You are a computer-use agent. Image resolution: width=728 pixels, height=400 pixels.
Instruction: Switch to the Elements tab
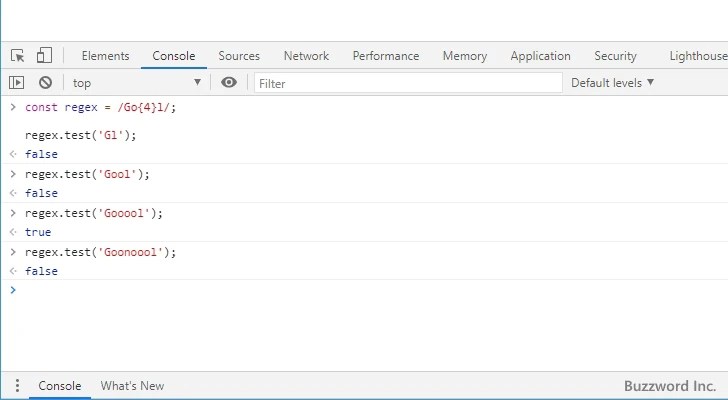tap(105, 56)
